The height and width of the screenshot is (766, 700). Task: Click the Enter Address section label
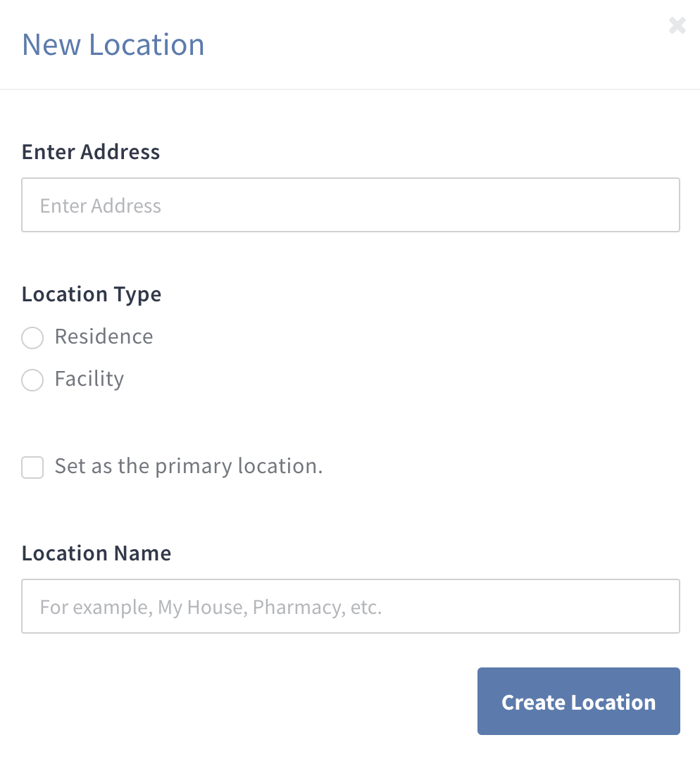click(x=91, y=151)
